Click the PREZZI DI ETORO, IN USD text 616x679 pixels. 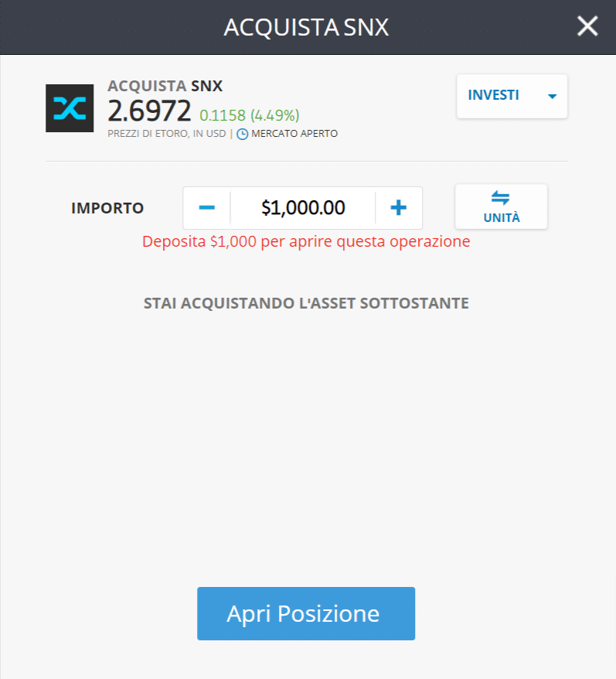[167, 133]
